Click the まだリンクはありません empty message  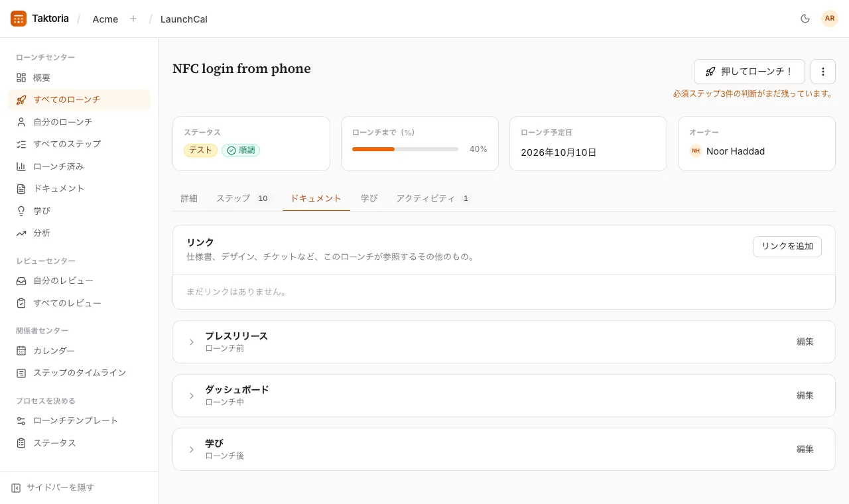click(237, 292)
